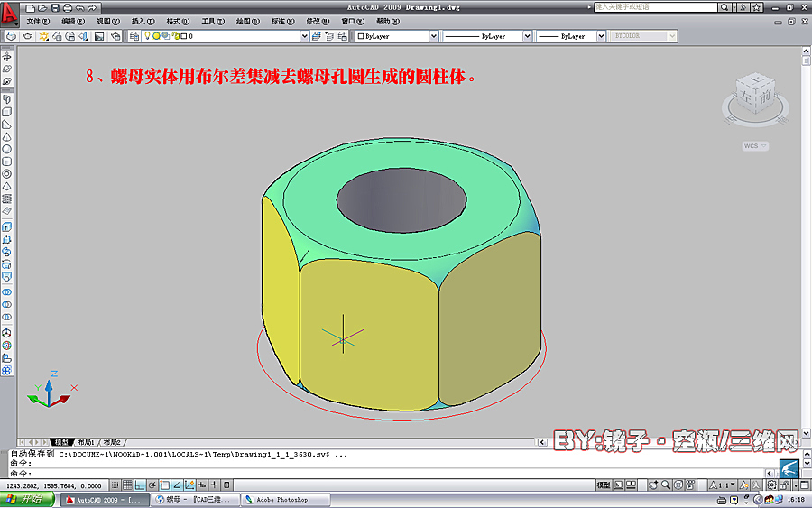Click the SteeringWheels icon in status bar
The image size is (812, 508).
pos(678,485)
